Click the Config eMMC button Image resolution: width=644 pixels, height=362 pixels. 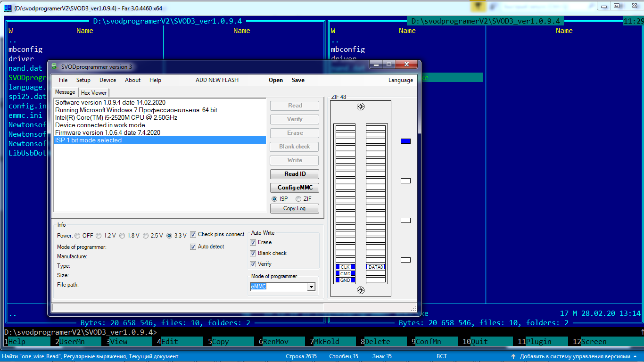295,188
